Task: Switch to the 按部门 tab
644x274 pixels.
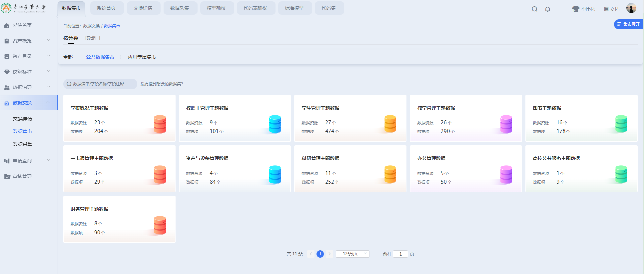Action: pyautogui.click(x=93, y=38)
